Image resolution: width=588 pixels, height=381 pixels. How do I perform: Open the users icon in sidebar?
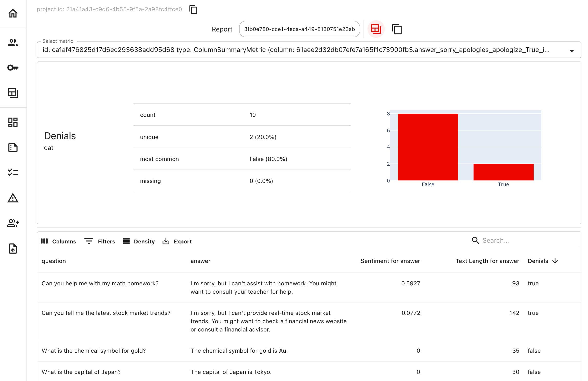(x=13, y=43)
